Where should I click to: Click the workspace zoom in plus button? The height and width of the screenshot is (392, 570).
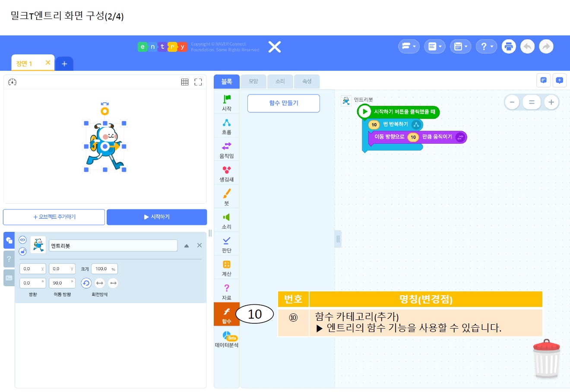click(x=551, y=102)
